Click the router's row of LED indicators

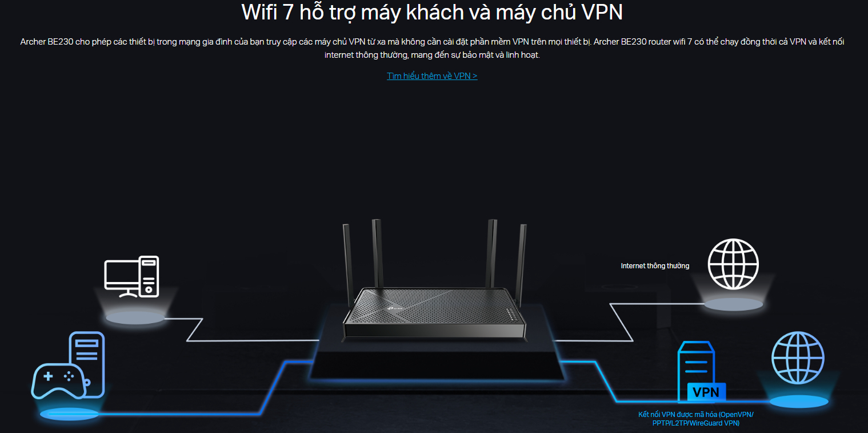click(x=511, y=314)
